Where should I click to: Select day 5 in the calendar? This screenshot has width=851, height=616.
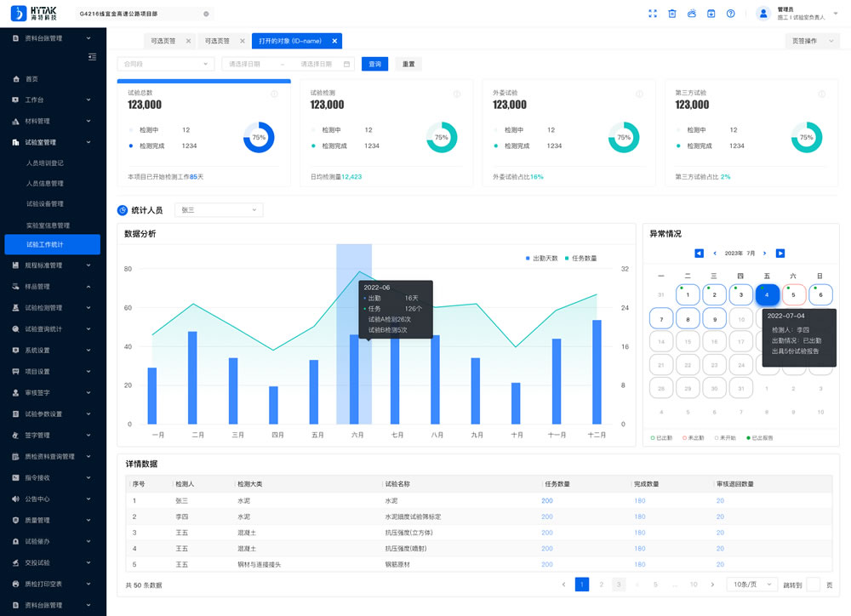pos(793,294)
